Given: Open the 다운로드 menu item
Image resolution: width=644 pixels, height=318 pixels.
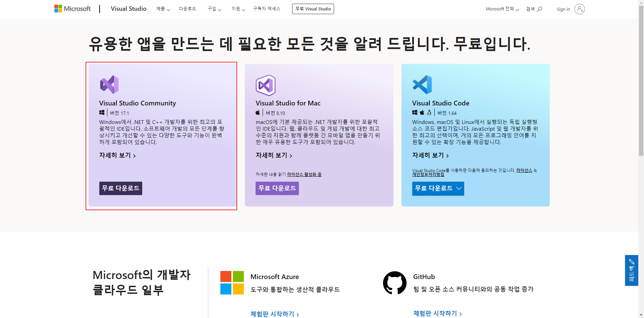Looking at the screenshot, I should coord(187,9).
